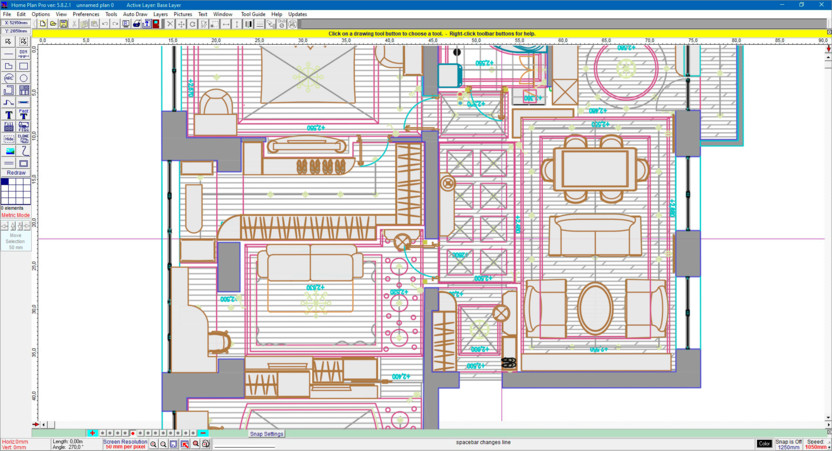Toggle the Snap is Off setting
832x451 pixels.
coord(789,443)
